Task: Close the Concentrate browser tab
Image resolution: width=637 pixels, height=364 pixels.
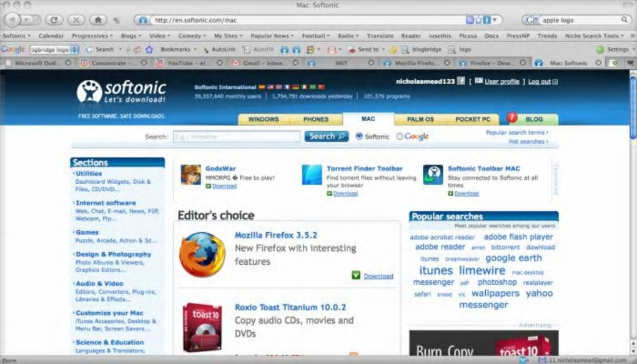Action: click(144, 63)
